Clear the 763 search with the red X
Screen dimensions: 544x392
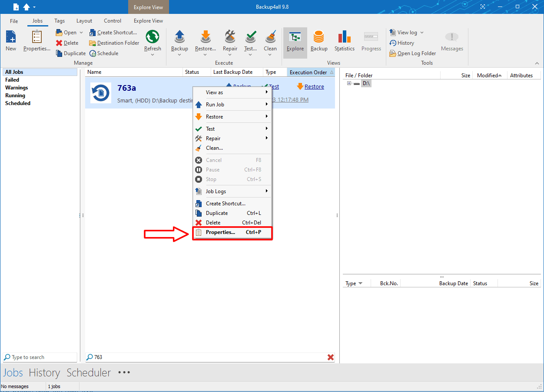(331, 357)
